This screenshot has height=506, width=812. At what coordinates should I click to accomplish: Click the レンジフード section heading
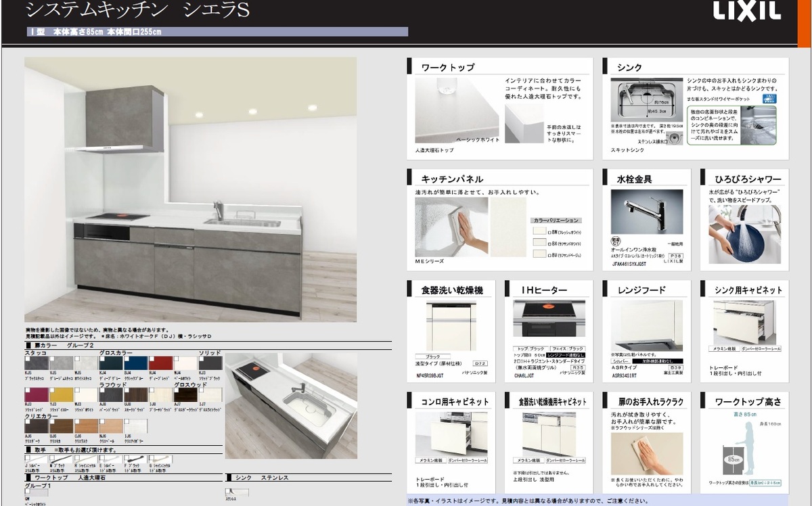click(641, 290)
